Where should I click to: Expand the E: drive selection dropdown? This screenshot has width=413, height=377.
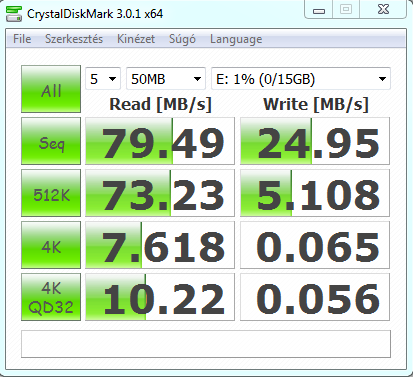pos(301,79)
